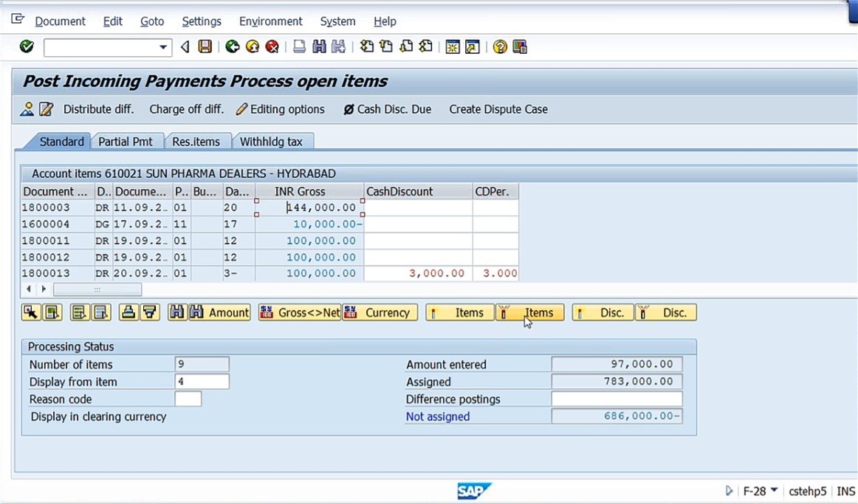Open the Environment menu
This screenshot has height=504, width=858.
click(x=270, y=21)
